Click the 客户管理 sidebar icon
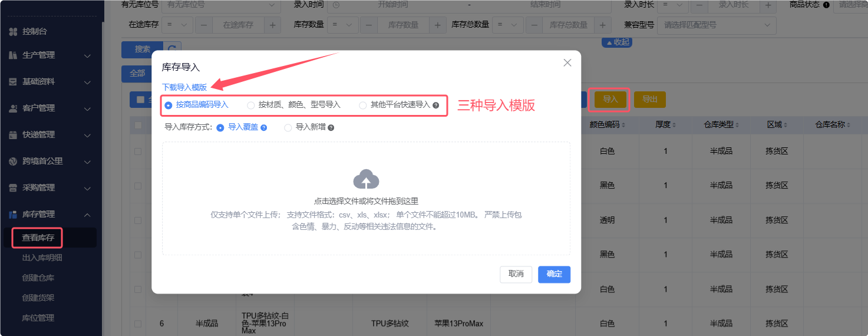 pyautogui.click(x=13, y=108)
